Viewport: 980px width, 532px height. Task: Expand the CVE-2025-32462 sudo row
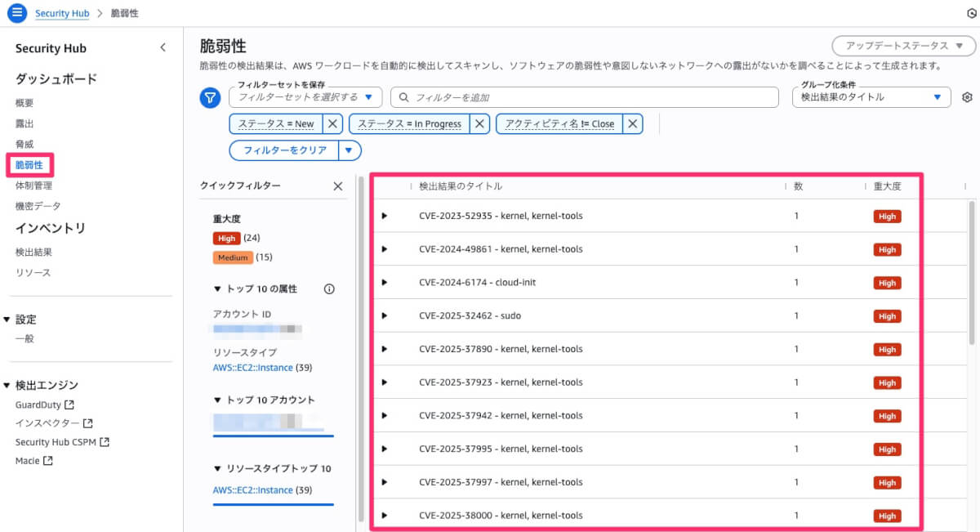(385, 315)
